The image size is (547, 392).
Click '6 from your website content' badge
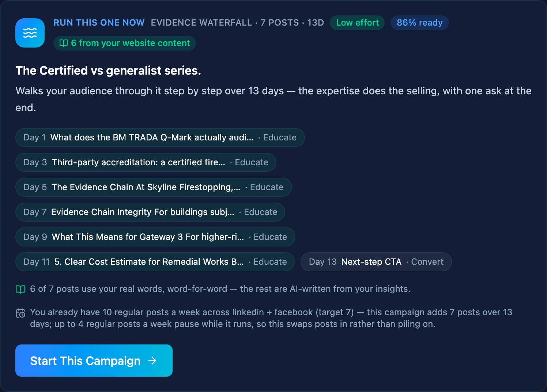pyautogui.click(x=125, y=43)
